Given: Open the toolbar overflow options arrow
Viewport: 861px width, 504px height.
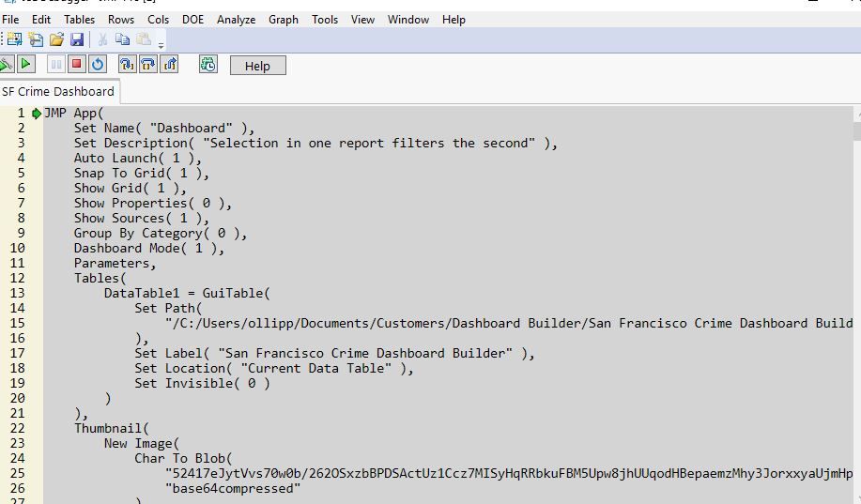Looking at the screenshot, I should coord(161,45).
